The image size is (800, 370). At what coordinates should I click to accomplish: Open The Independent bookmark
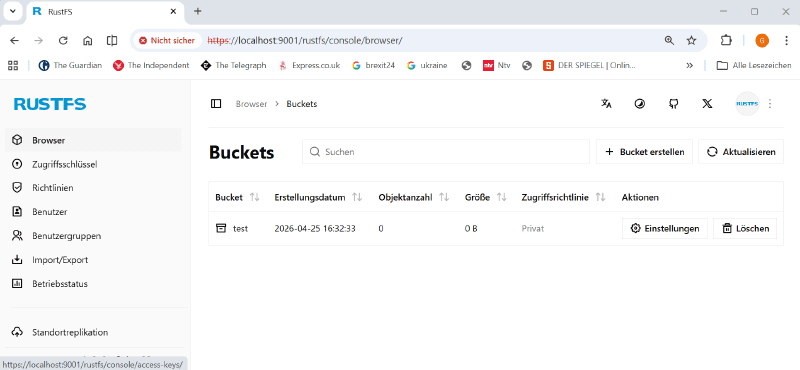tap(151, 65)
